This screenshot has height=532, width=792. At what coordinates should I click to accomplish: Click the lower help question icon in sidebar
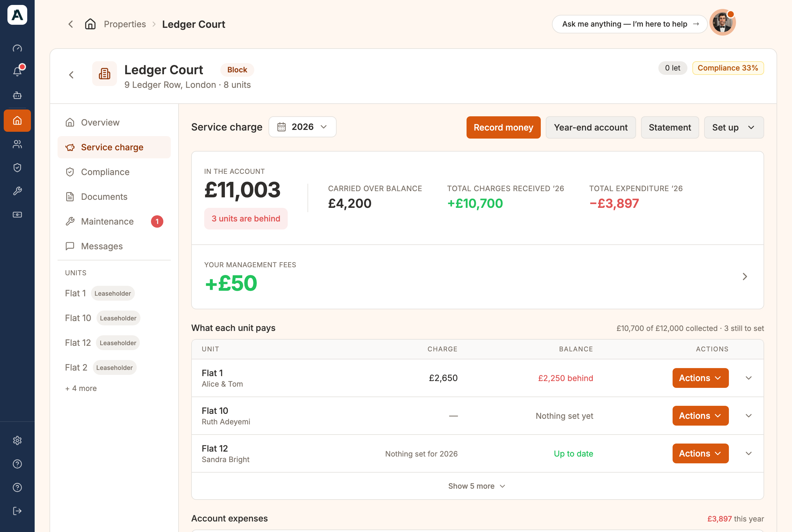point(17,487)
